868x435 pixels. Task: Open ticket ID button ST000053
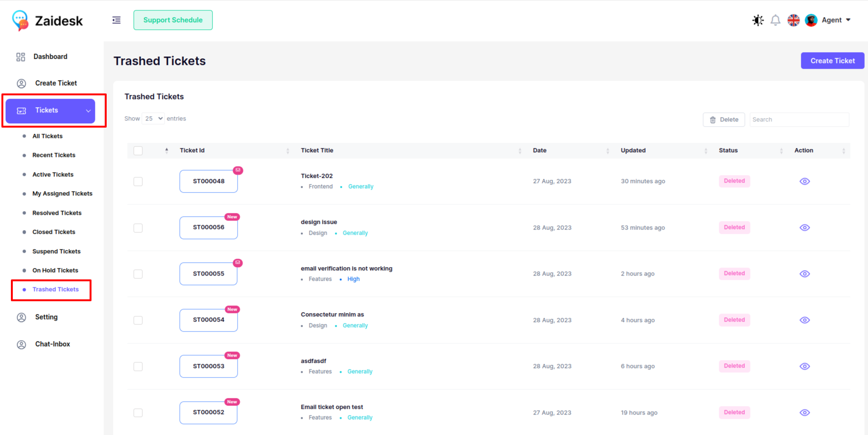(x=209, y=366)
